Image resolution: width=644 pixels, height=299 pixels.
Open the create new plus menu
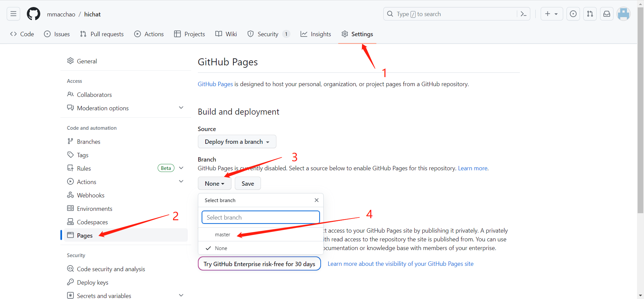(551, 14)
